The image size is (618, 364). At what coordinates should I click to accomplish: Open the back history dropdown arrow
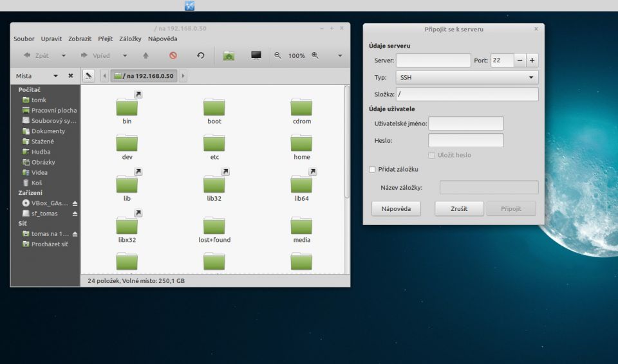point(64,55)
